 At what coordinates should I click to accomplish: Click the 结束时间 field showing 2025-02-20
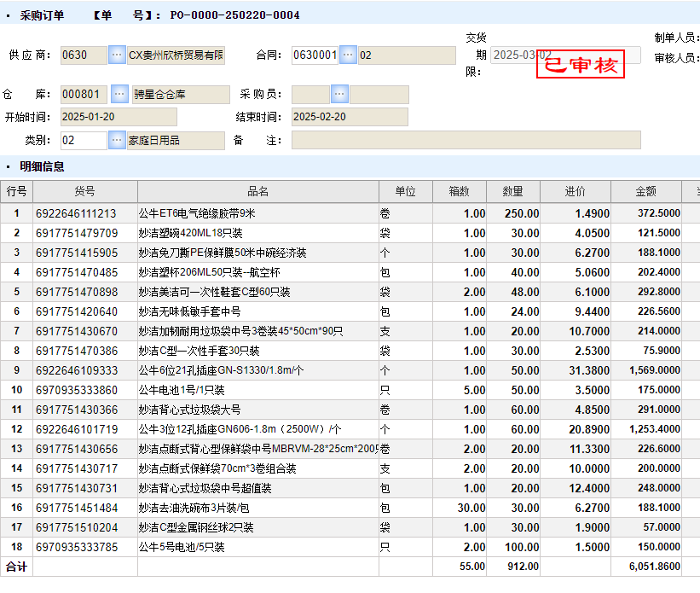click(349, 117)
